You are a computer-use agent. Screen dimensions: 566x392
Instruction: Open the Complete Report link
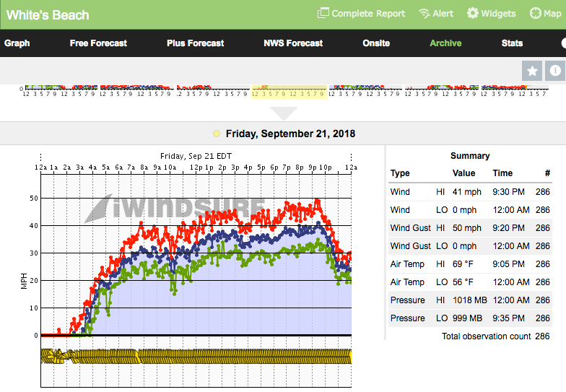[368, 14]
